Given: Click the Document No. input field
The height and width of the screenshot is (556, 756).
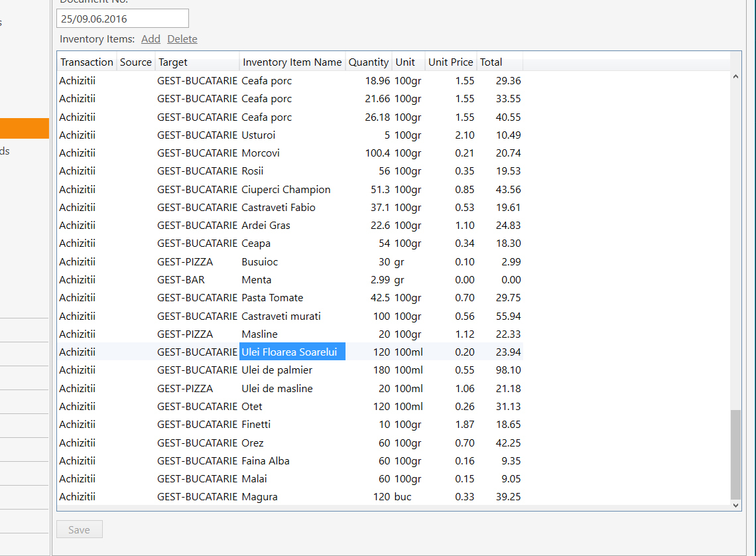Looking at the screenshot, I should [x=123, y=19].
